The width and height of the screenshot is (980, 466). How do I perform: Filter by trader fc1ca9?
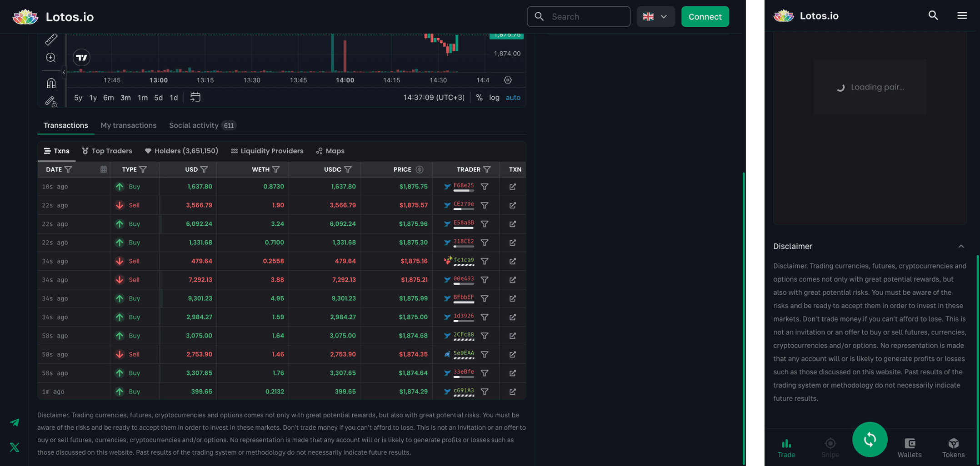485,261
